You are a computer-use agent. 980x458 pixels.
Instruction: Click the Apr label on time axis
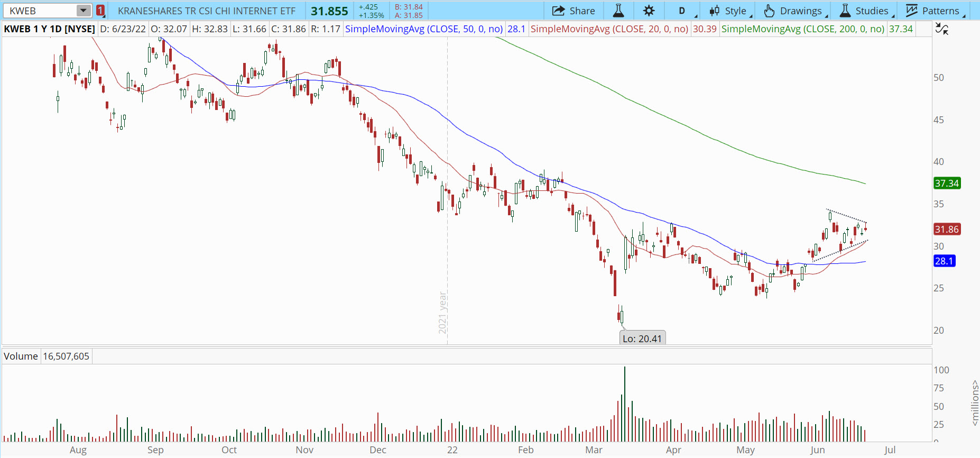673,450
